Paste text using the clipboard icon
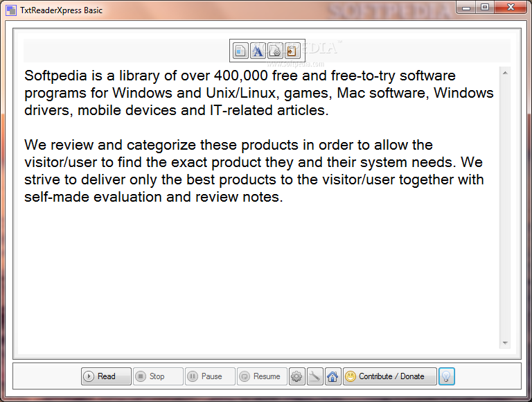The height and width of the screenshot is (402, 532). (292, 51)
